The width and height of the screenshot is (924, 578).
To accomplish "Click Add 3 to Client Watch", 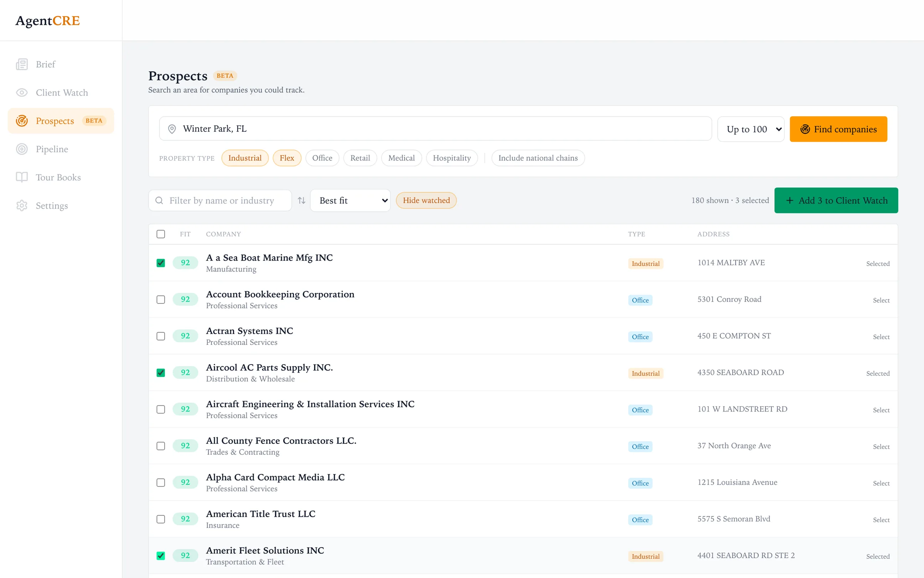I will 836,200.
